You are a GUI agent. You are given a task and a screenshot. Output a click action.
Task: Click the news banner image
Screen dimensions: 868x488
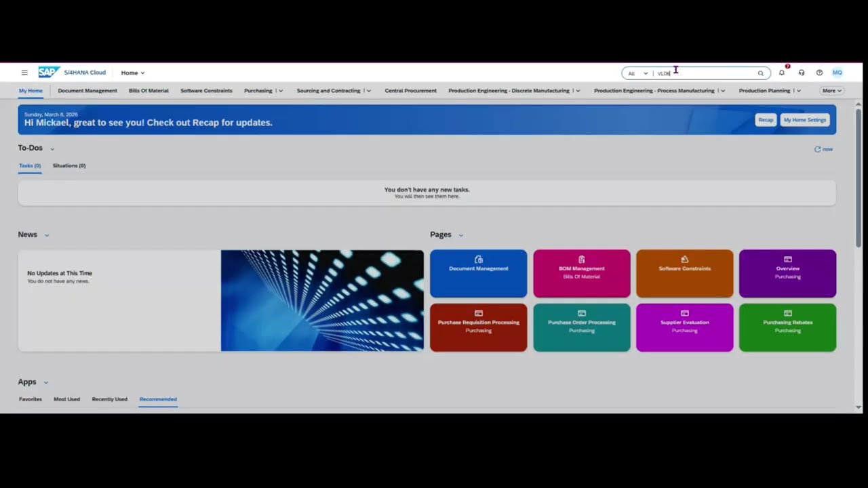coord(322,301)
